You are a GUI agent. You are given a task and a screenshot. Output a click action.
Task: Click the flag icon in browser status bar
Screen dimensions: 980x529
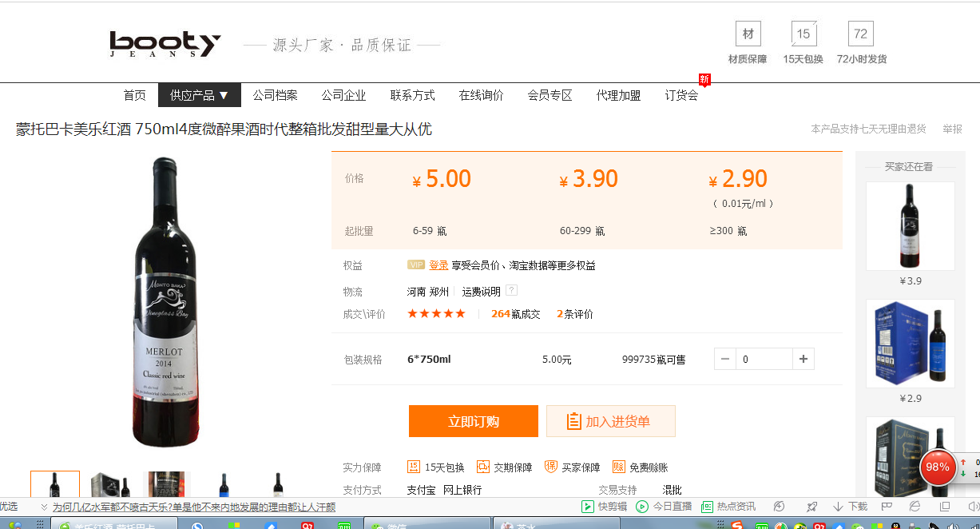coord(887,507)
